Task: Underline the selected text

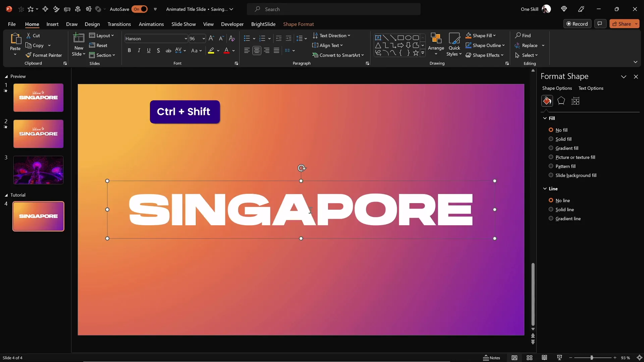Action: pos(149,51)
